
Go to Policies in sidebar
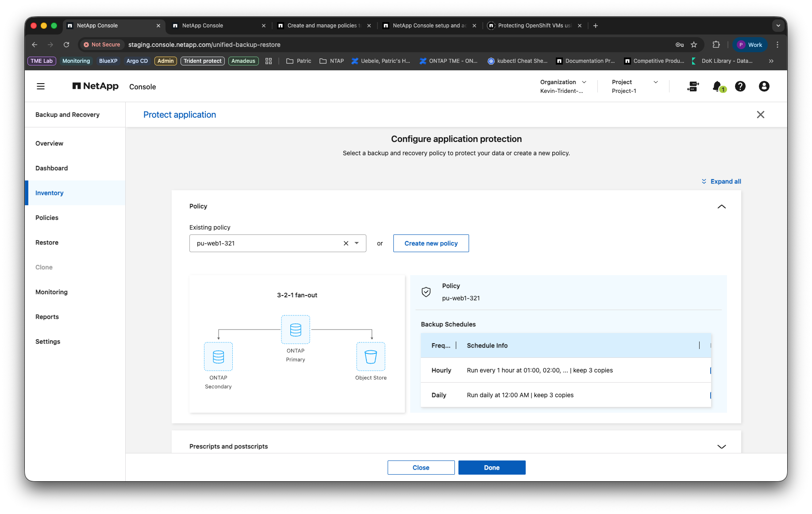pos(47,218)
